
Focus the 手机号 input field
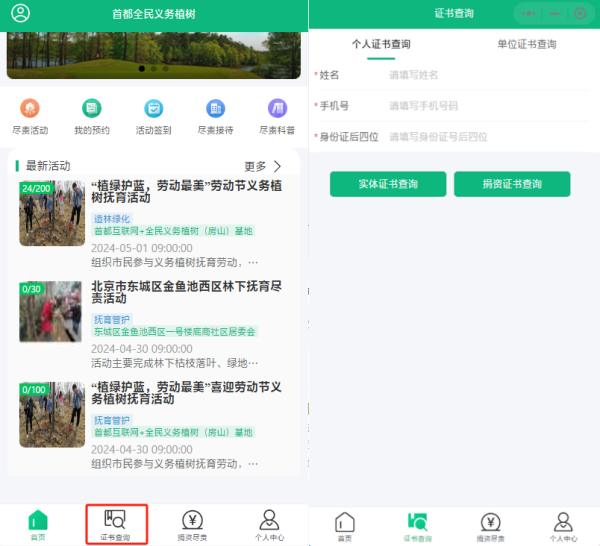pos(480,106)
